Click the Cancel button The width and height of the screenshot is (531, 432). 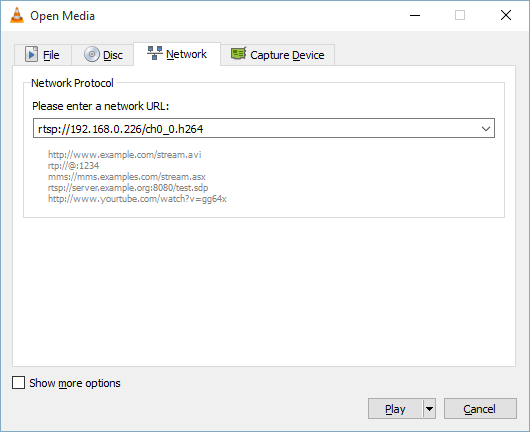click(480, 409)
